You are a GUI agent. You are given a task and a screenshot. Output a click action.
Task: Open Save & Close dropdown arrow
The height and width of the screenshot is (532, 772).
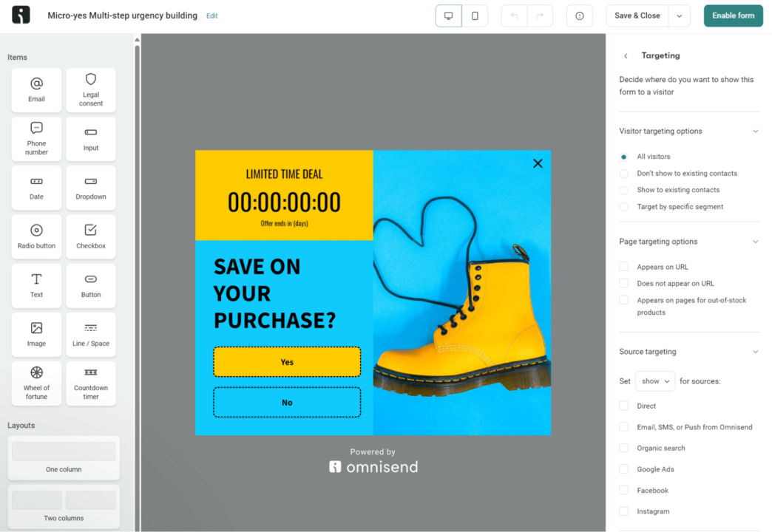679,16
